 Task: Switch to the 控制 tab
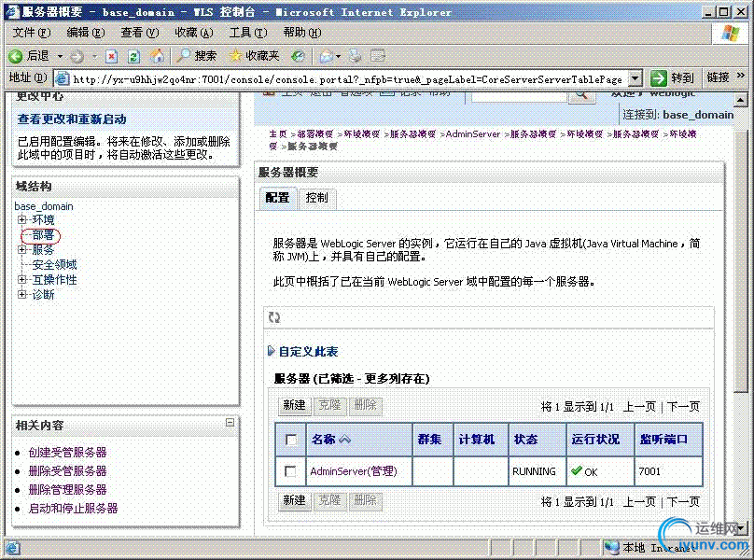pos(317,198)
